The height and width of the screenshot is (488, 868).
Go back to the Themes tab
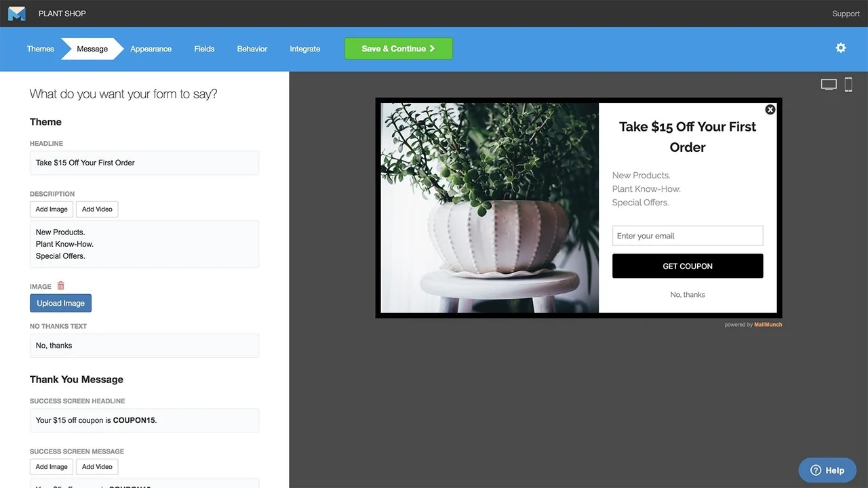click(40, 48)
